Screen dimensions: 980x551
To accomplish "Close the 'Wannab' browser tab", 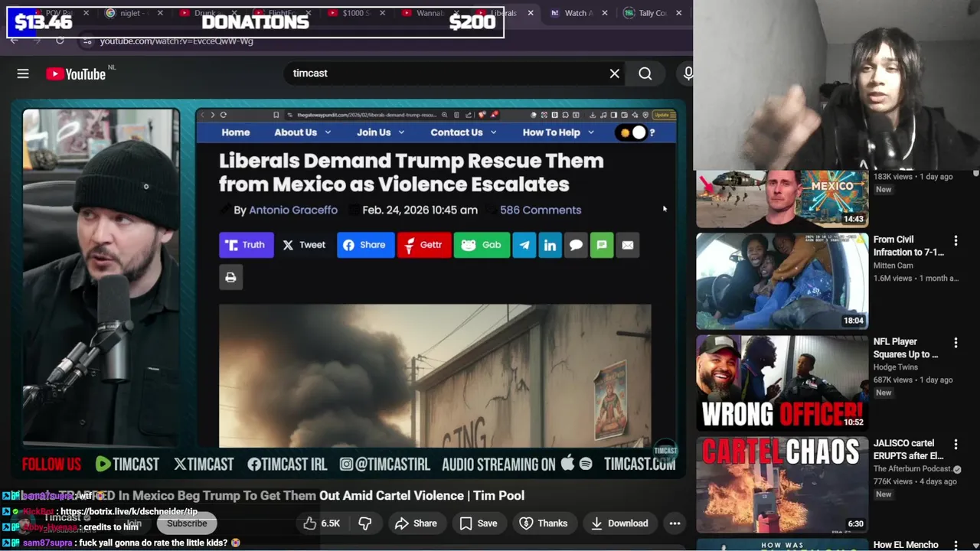I will [x=456, y=13].
